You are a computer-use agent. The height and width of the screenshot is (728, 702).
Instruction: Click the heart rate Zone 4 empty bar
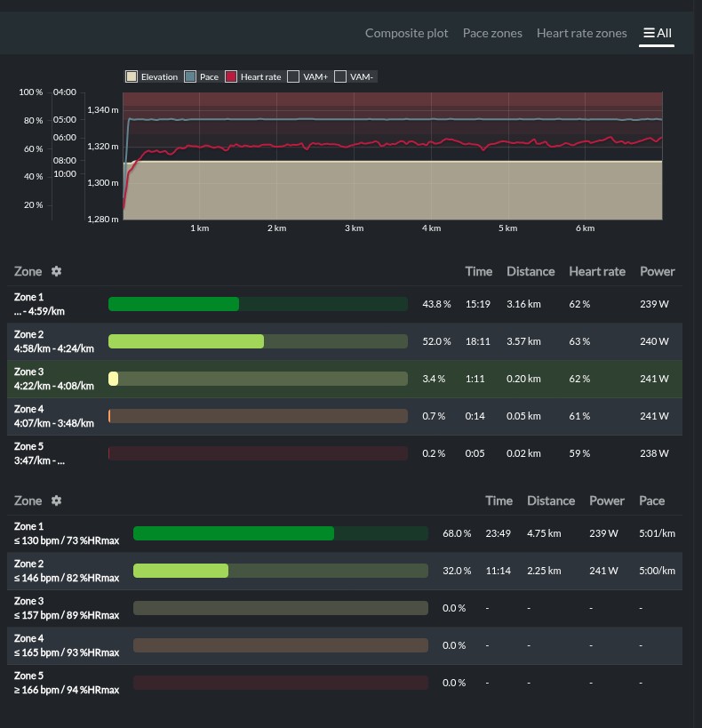281,645
